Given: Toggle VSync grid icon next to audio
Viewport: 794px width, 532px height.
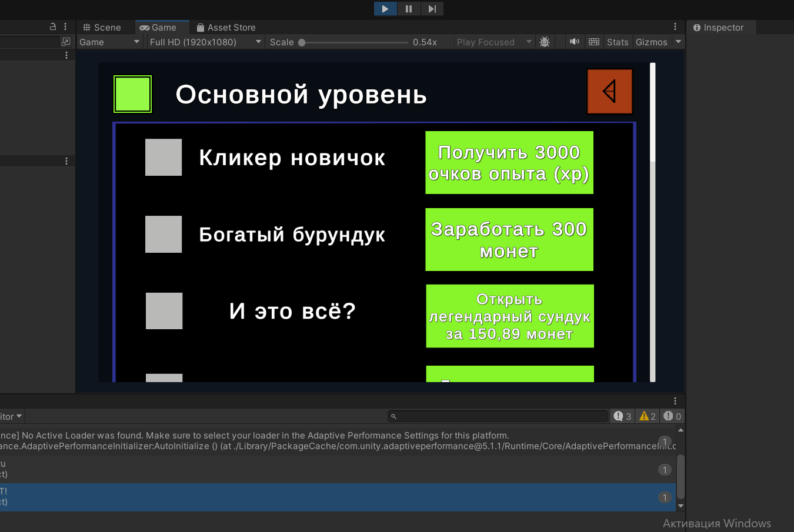Looking at the screenshot, I should (594, 42).
